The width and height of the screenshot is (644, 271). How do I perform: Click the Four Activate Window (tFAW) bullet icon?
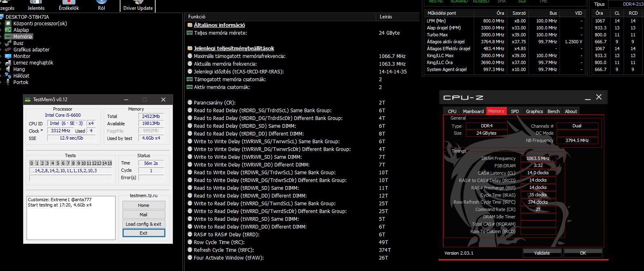(x=189, y=258)
